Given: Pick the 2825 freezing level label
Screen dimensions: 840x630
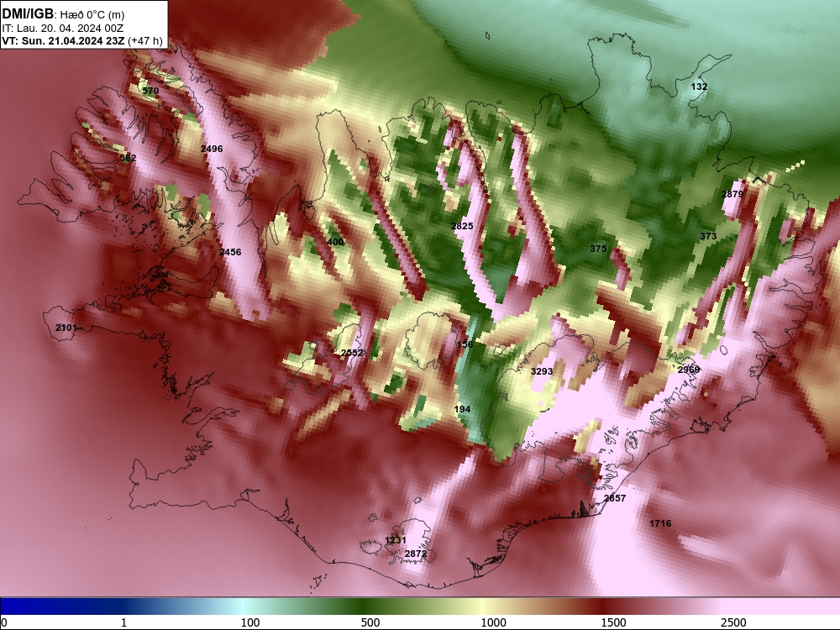Looking at the screenshot, I should (x=462, y=226).
